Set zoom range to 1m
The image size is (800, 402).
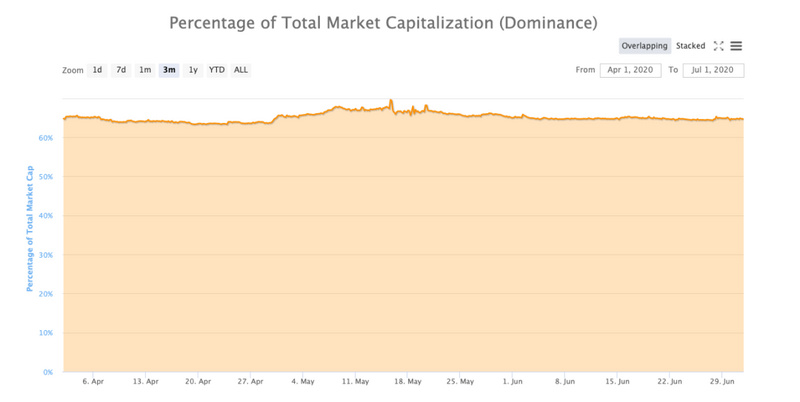click(145, 70)
